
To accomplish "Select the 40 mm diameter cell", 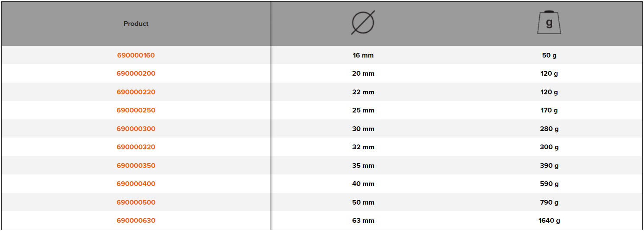I will (363, 184).
